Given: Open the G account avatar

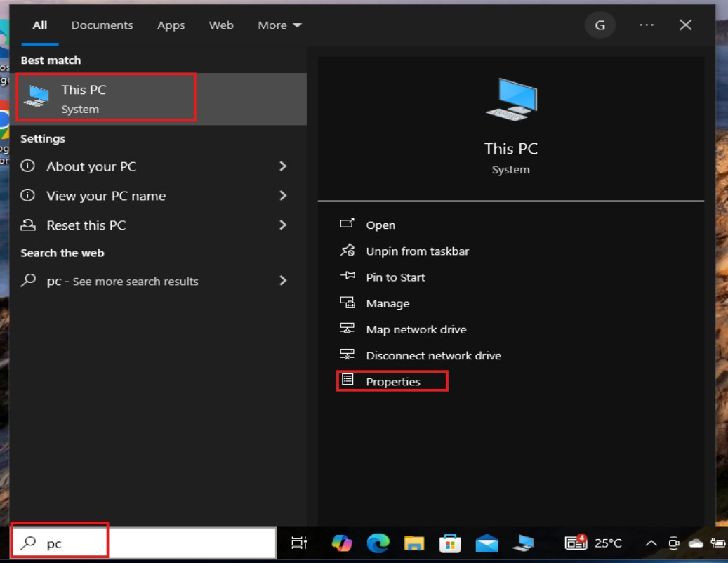Looking at the screenshot, I should pos(600,25).
